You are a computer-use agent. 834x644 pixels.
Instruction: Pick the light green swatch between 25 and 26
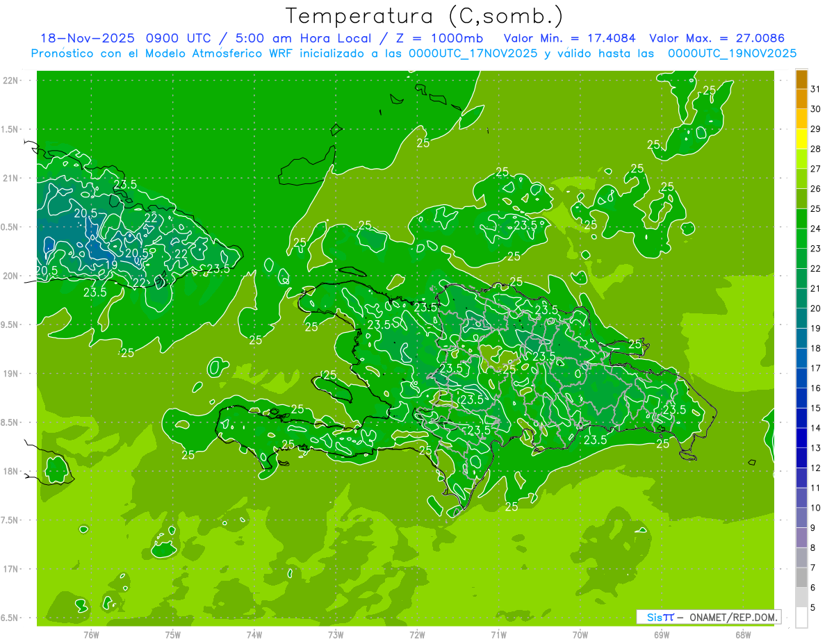(801, 199)
